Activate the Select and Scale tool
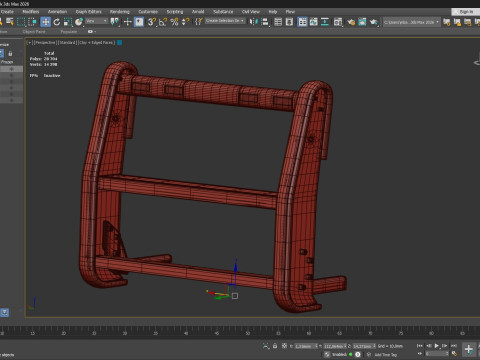Screen dimensions: 480x360 point(68,22)
